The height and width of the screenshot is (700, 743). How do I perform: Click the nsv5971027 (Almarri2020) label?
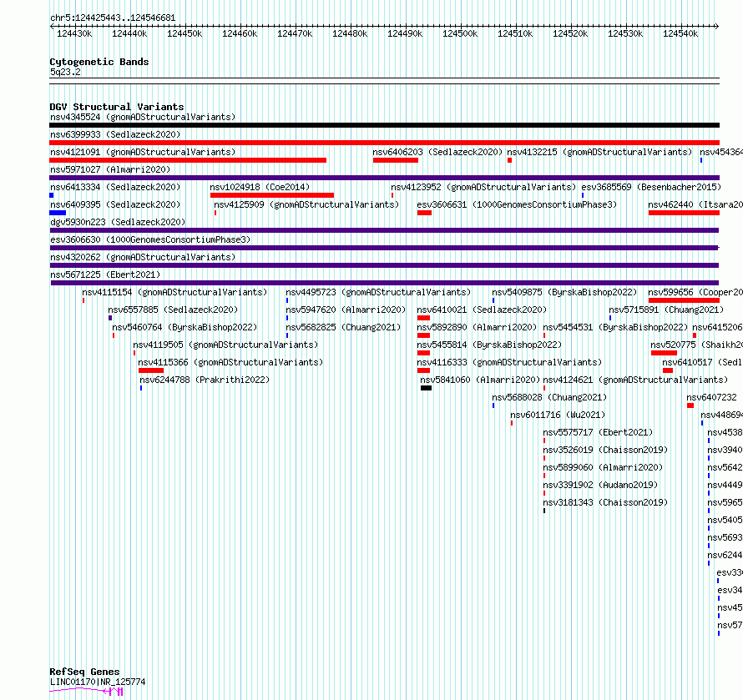pyautogui.click(x=110, y=169)
